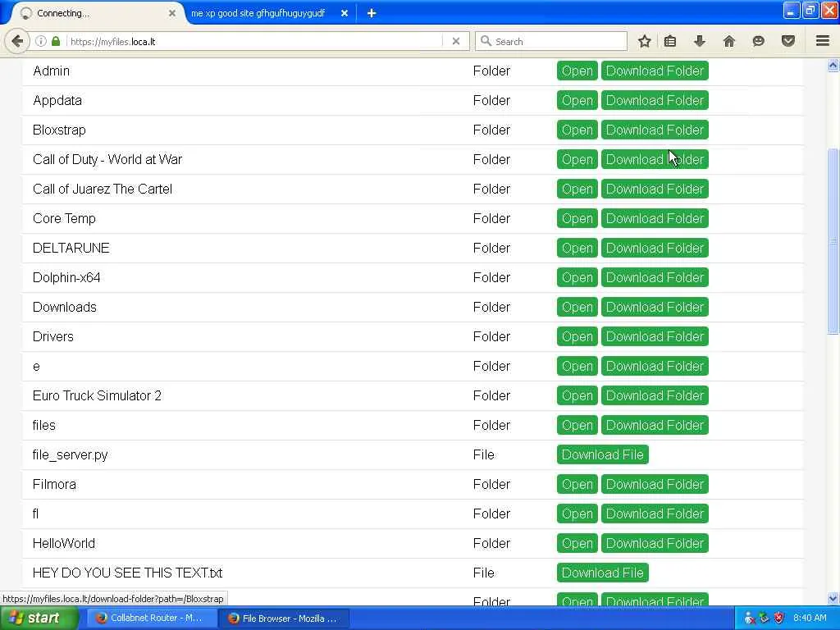Download the folder named 'e'
Image resolution: width=840 pixels, height=630 pixels.
[x=655, y=366]
